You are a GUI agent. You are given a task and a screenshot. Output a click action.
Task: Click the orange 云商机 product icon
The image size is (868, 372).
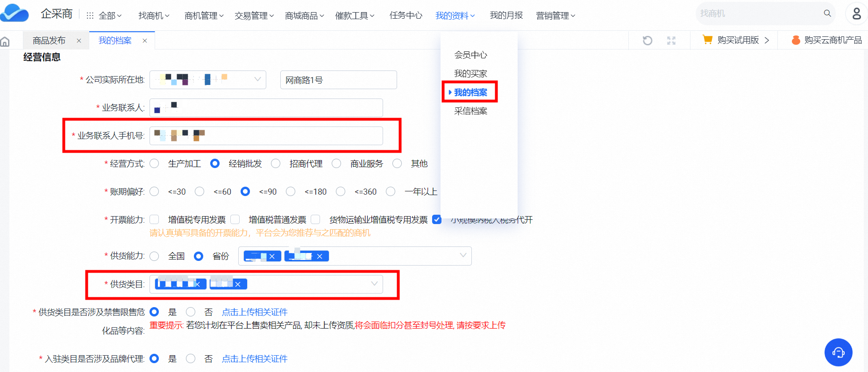coord(796,40)
